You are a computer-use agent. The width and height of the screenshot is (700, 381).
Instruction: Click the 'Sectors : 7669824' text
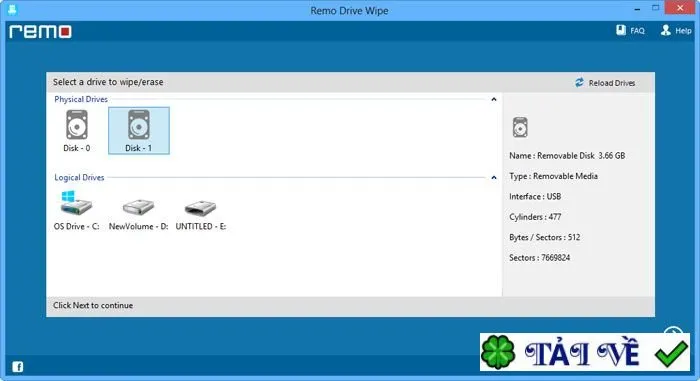pos(539,258)
